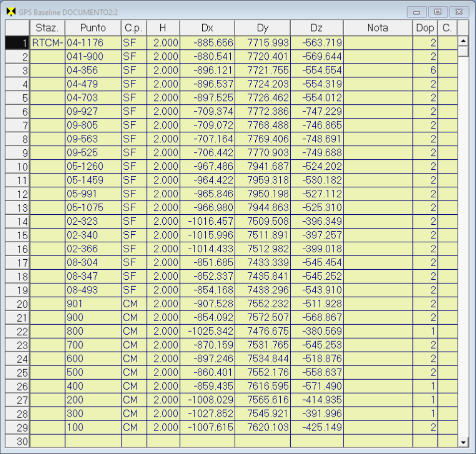Minimize the GPS Baseline window
This screenshot has height=454, width=476.
[x=417, y=12]
